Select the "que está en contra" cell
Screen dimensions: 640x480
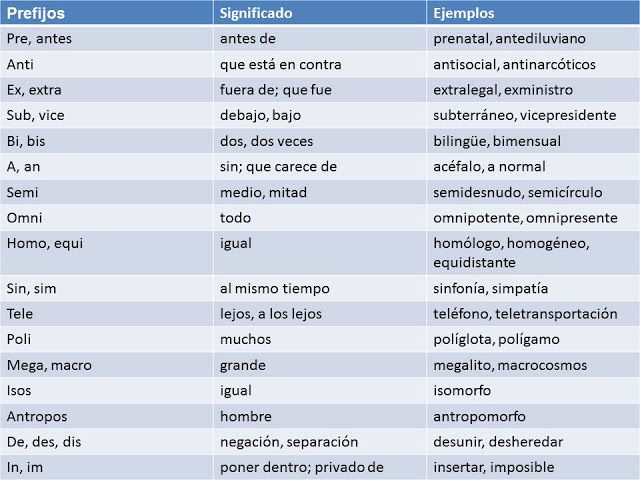tap(280, 65)
